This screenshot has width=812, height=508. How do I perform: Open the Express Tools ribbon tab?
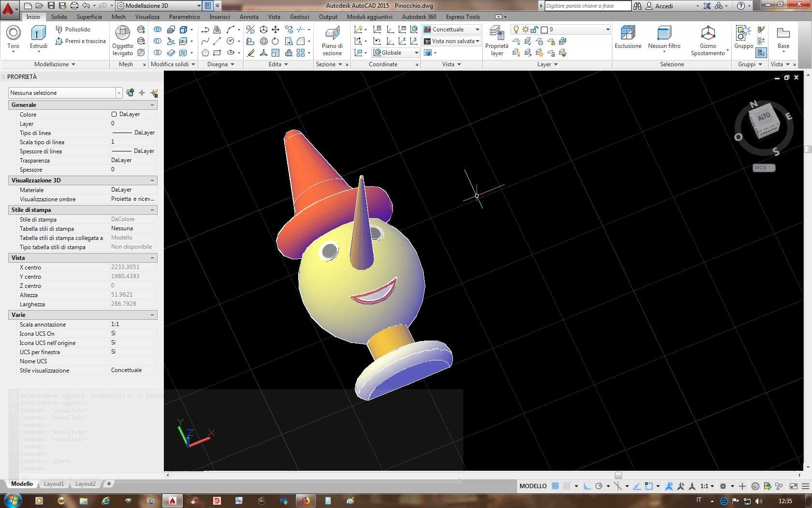point(463,17)
